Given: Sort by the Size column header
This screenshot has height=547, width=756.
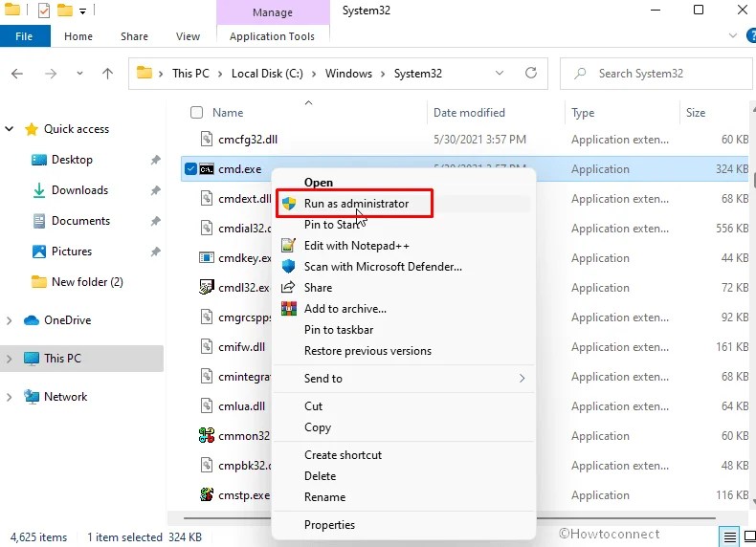Looking at the screenshot, I should [x=696, y=112].
